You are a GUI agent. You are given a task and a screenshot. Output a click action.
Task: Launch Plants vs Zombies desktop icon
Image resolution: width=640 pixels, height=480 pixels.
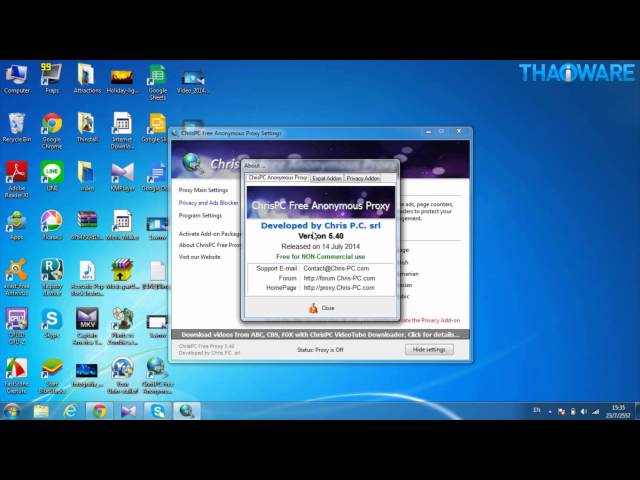coord(122,327)
